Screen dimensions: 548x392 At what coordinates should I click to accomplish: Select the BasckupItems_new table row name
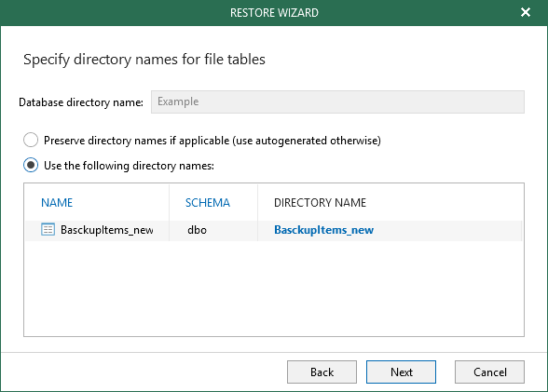(x=107, y=230)
